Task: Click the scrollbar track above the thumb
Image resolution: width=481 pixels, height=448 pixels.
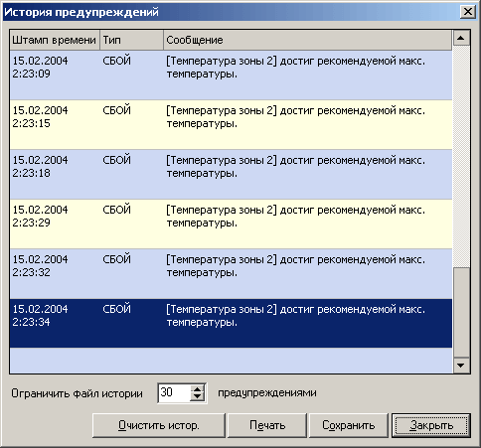Action: click(x=461, y=157)
